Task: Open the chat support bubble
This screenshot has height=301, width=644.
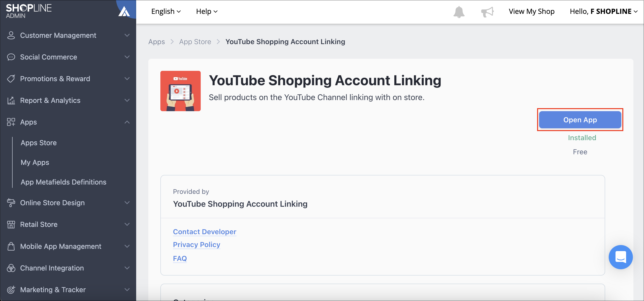Action: click(x=621, y=257)
